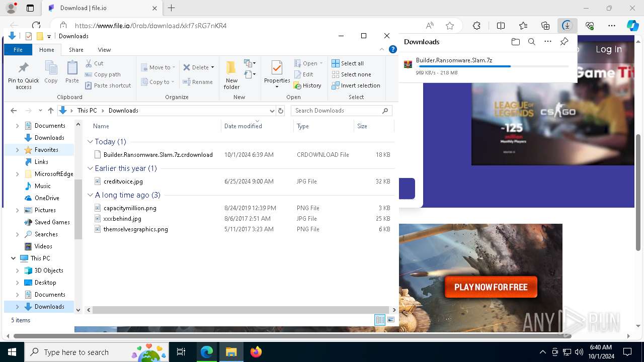The height and width of the screenshot is (362, 644).
Task: Click Select all in ribbon
Action: click(348, 63)
